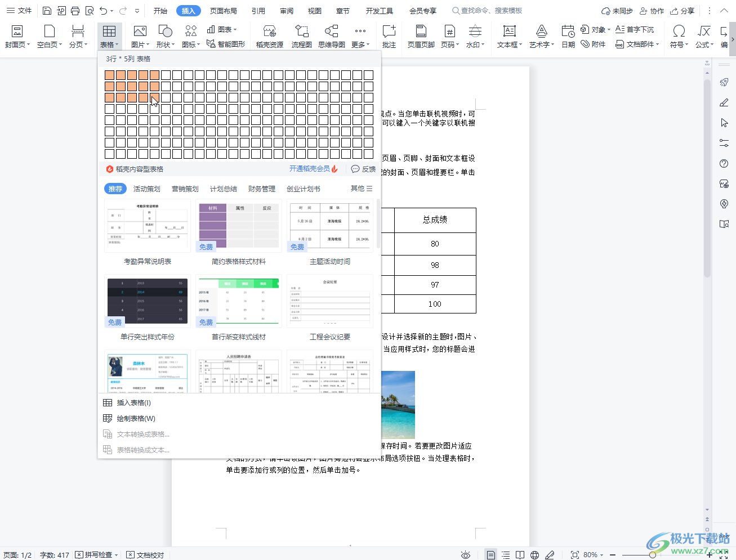Open the page break (分页) tool

(78, 37)
